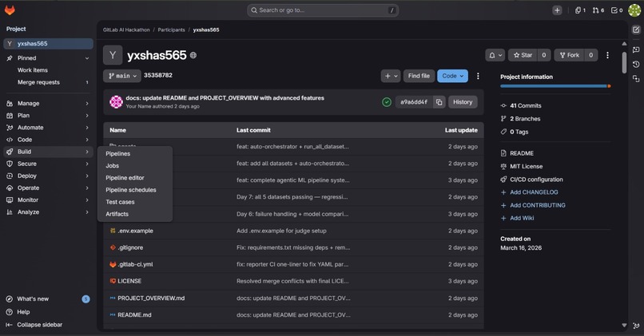Image resolution: width=644 pixels, height=336 pixels.
Task: Open the README.md file name
Action: pyautogui.click(x=134, y=315)
